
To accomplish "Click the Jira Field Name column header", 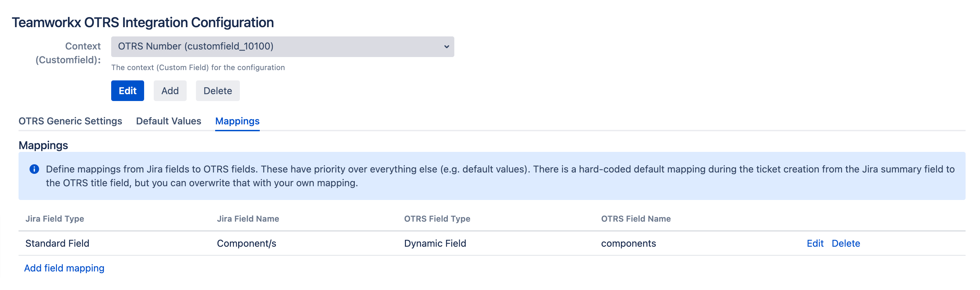I will [x=248, y=219].
